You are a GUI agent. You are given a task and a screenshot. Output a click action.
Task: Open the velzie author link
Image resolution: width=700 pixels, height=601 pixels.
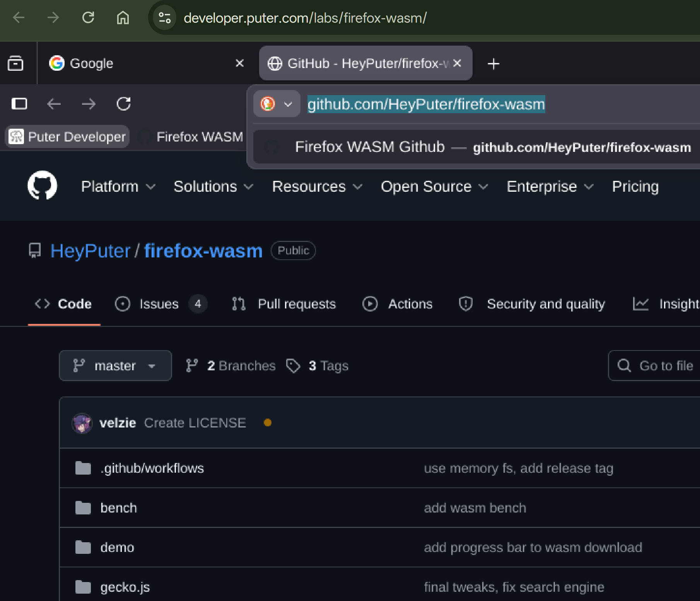coord(118,423)
